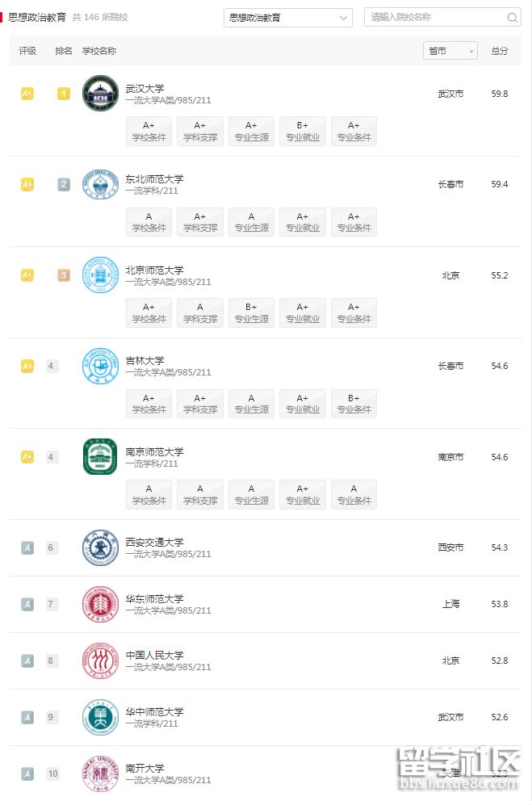Click 东北师范大学 school emblem
The image size is (532, 801).
(100, 185)
